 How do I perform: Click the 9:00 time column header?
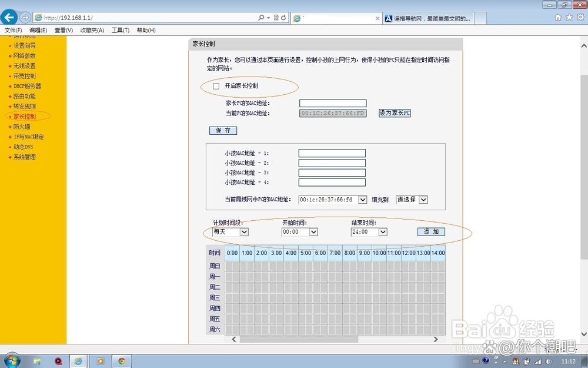point(365,253)
